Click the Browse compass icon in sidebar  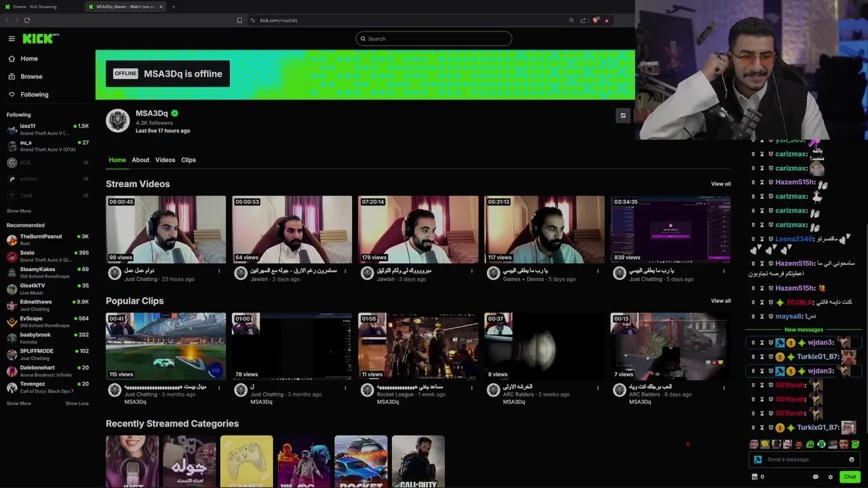coord(12,77)
